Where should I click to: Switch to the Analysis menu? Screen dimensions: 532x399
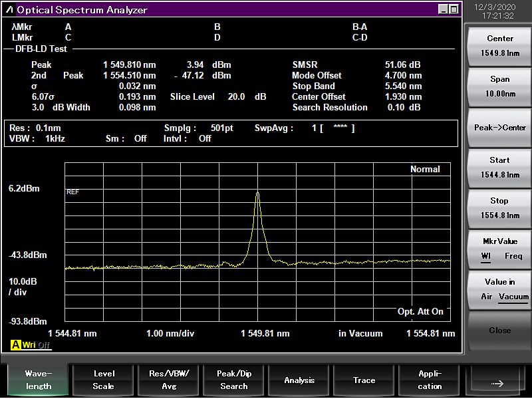pyautogui.click(x=299, y=380)
